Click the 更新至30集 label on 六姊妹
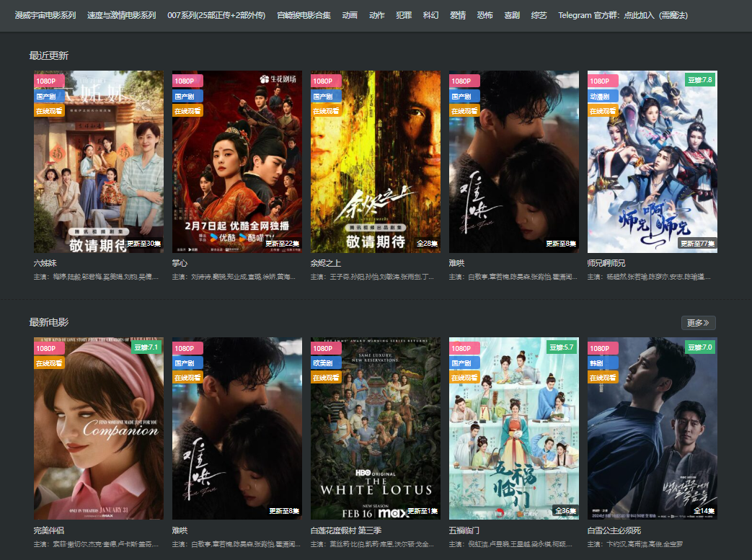The height and width of the screenshot is (560, 752). 144,244
